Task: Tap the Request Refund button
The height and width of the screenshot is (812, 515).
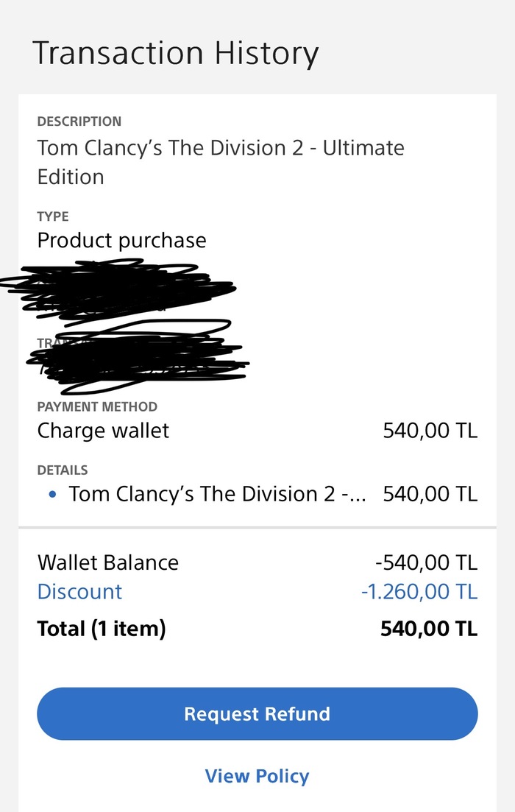Action: coord(257,713)
